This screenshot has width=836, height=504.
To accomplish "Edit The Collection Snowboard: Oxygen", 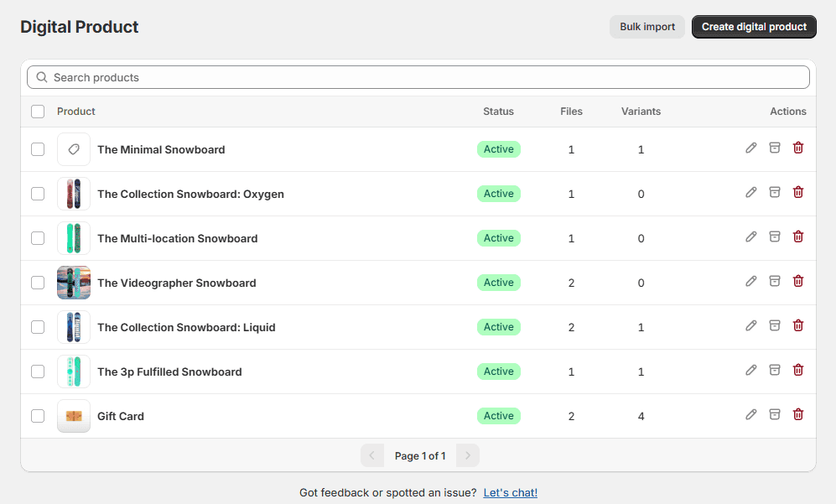I will 751,192.
